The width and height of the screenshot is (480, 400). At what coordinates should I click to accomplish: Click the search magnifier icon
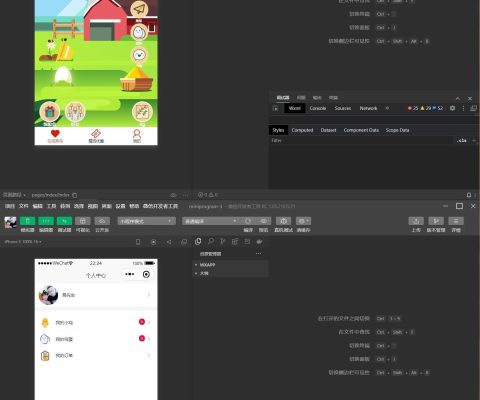click(x=211, y=241)
